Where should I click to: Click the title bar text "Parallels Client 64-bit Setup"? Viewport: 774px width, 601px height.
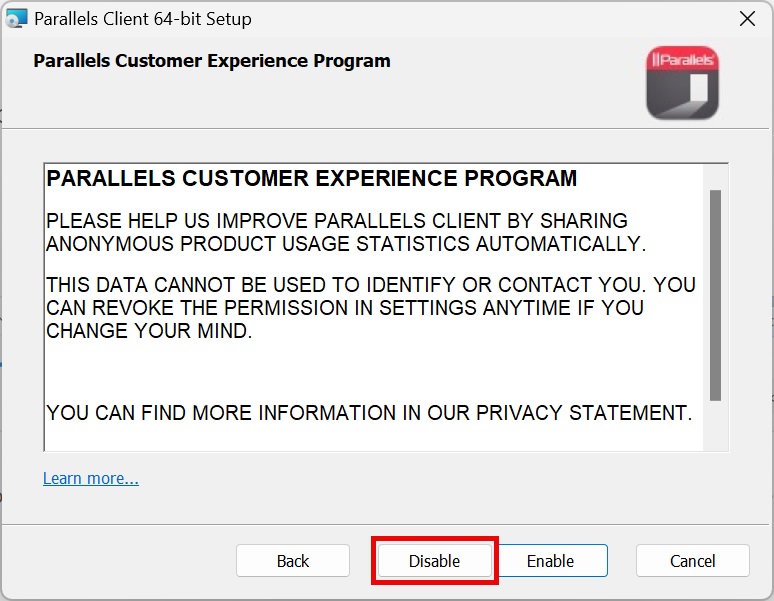[143, 19]
